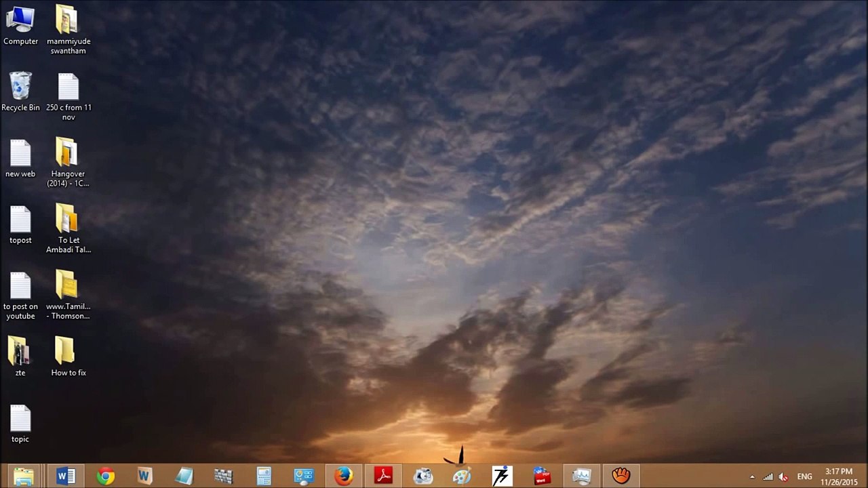Open File Explorer from the taskbar
868x488 pixels.
(24, 476)
